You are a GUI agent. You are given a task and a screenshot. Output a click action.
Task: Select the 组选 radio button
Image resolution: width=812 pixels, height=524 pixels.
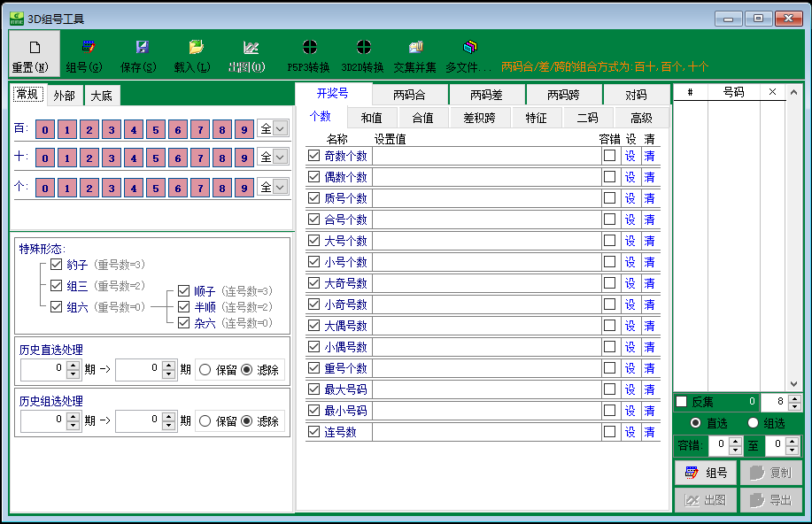[x=754, y=423]
